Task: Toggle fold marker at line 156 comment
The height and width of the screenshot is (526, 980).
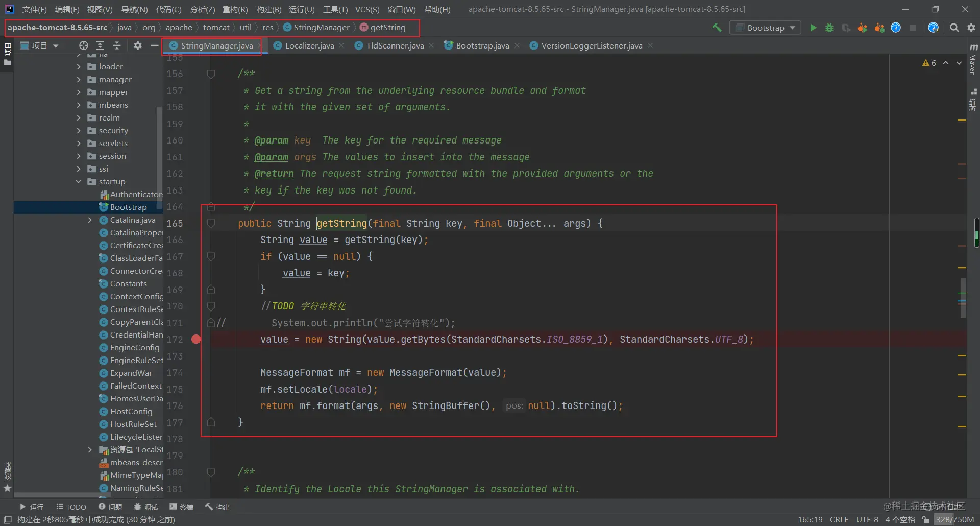Action: tap(211, 74)
